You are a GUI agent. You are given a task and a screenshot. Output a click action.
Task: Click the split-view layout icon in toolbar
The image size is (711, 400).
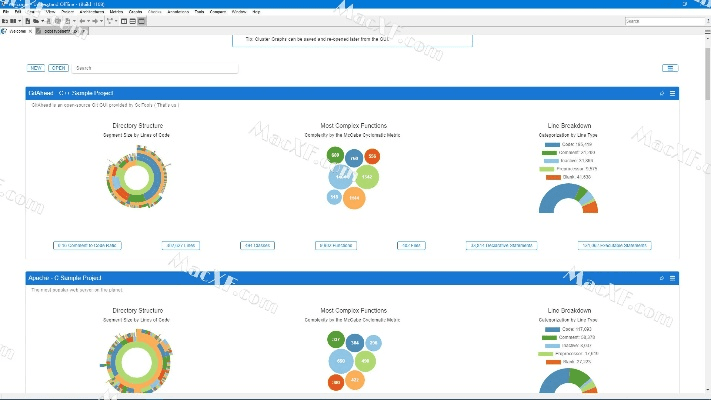tap(133, 21)
